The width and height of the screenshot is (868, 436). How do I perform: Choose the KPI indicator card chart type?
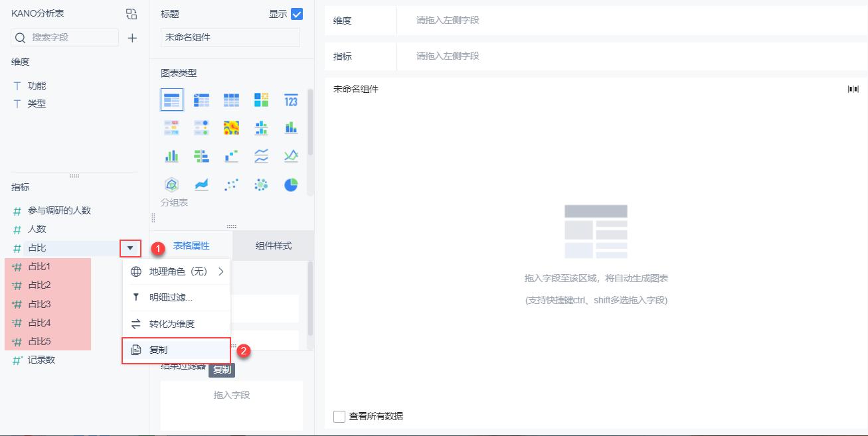click(x=291, y=100)
